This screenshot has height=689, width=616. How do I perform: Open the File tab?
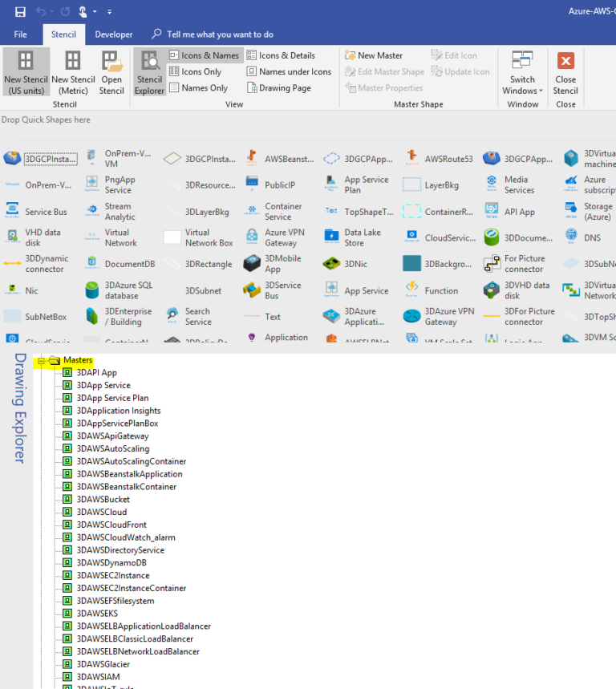tap(20, 34)
